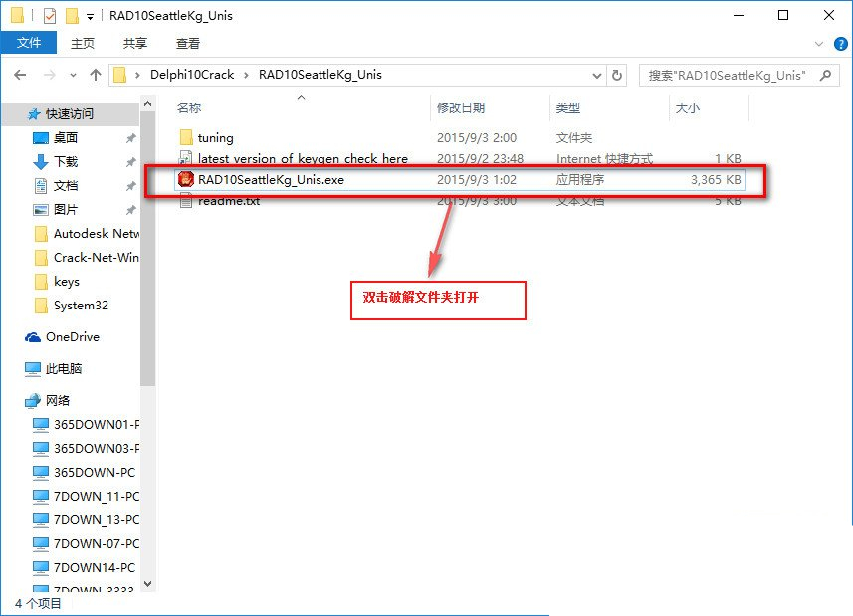Select the 快速访问 item in navigation pane
Screen dimensions: 853x616
pos(70,114)
